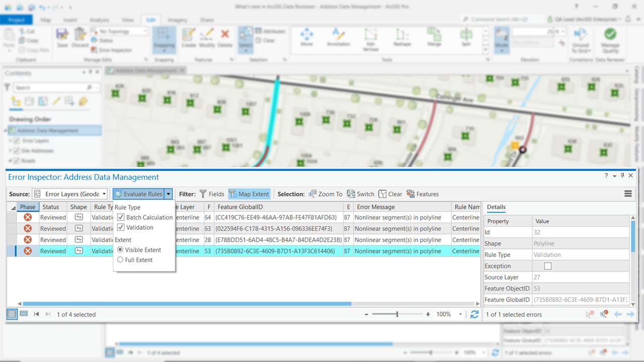
Task: Sort by the Status column header
Action: point(53,207)
